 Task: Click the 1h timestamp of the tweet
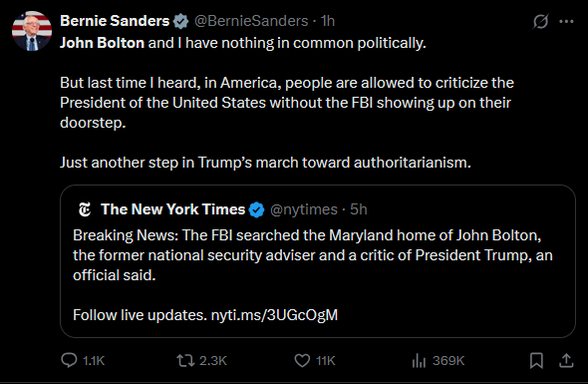[x=327, y=21]
